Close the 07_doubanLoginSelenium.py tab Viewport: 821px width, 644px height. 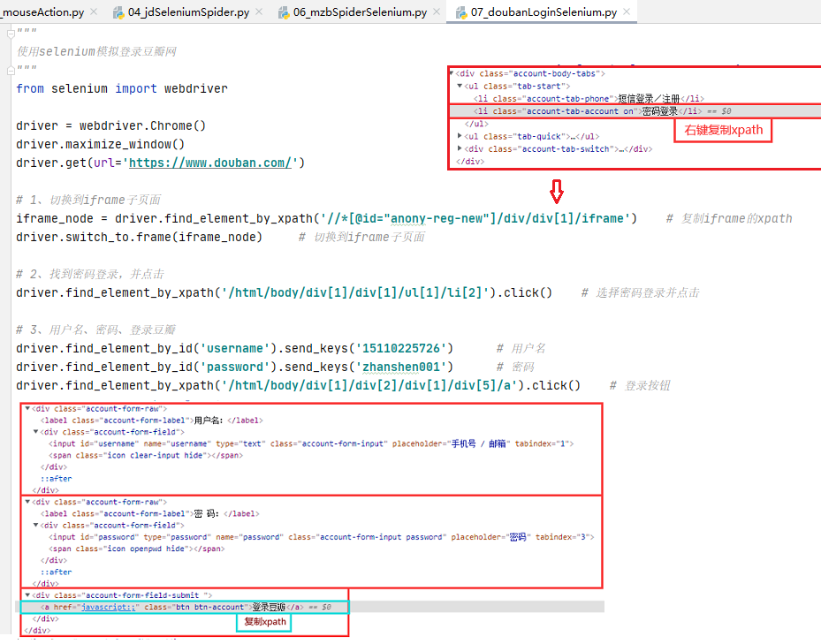627,11
